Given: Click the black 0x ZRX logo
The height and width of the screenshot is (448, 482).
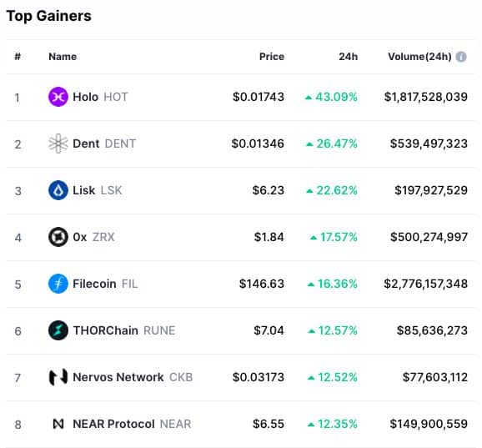Looking at the screenshot, I should 58,237.
